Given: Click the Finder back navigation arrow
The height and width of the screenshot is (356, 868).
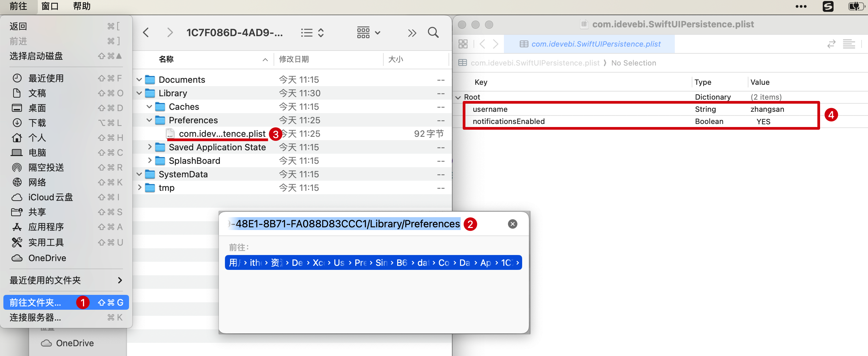Looking at the screenshot, I should point(146,33).
